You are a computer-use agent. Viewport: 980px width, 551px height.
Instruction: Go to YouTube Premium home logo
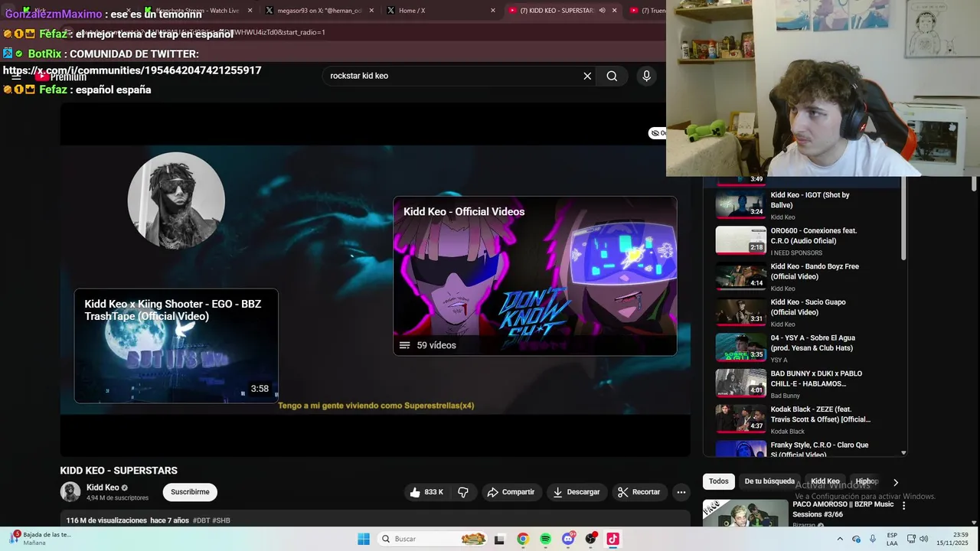pyautogui.click(x=60, y=77)
